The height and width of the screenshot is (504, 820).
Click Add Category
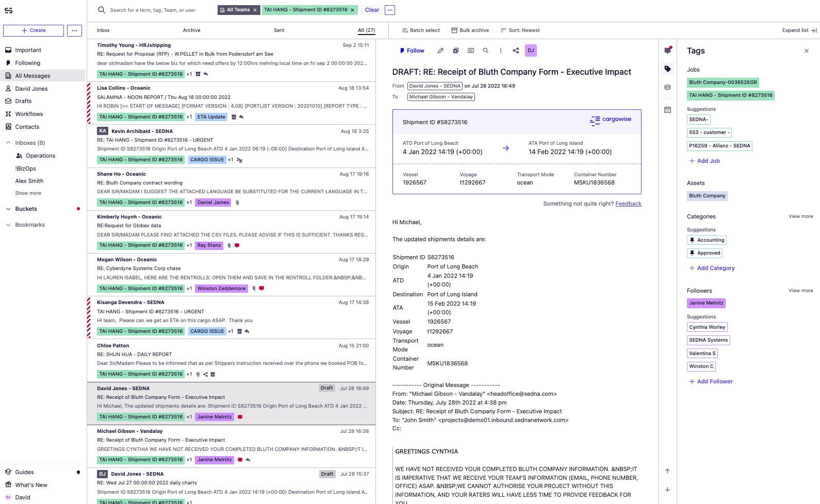[712, 268]
